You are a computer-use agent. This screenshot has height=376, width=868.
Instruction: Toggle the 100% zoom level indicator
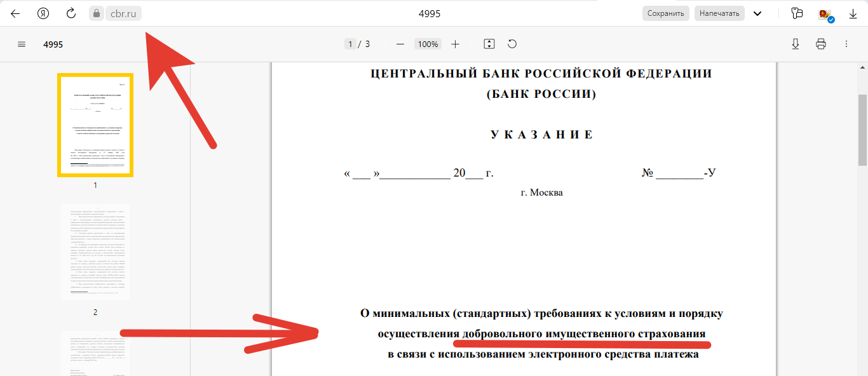point(428,44)
